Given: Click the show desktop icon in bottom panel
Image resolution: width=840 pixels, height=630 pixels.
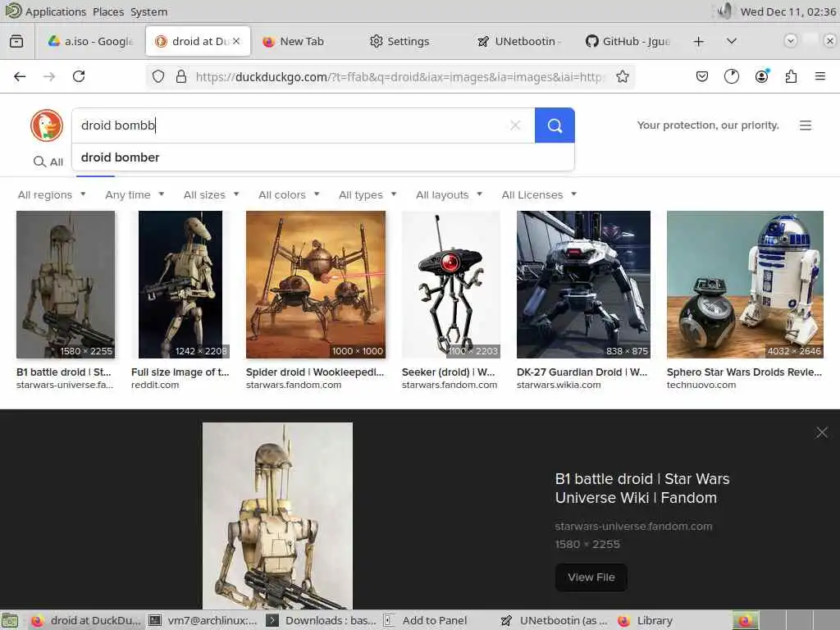Looking at the screenshot, I should point(10,620).
